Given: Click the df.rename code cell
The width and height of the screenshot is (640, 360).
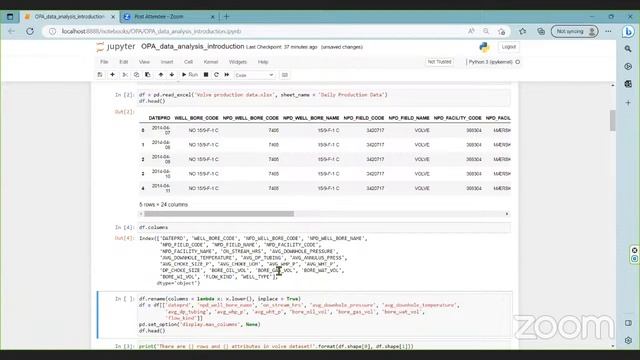Looking at the screenshot, I should tap(324, 315).
